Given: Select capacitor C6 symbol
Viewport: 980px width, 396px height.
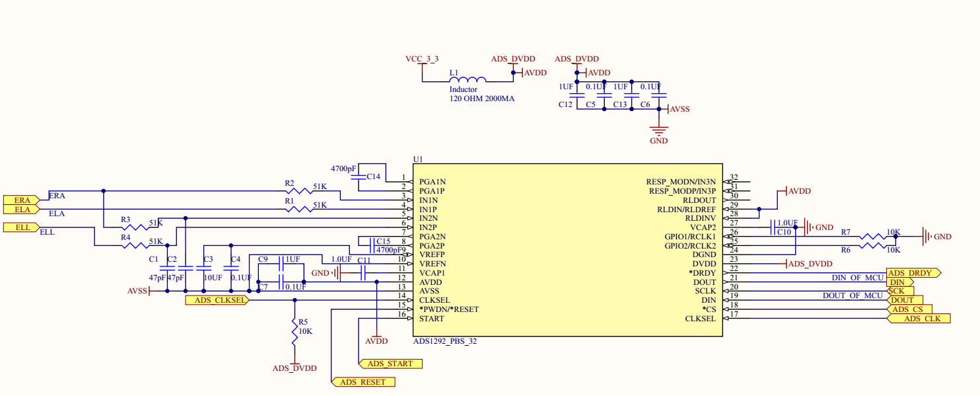Looking at the screenshot, I should coord(659,96).
